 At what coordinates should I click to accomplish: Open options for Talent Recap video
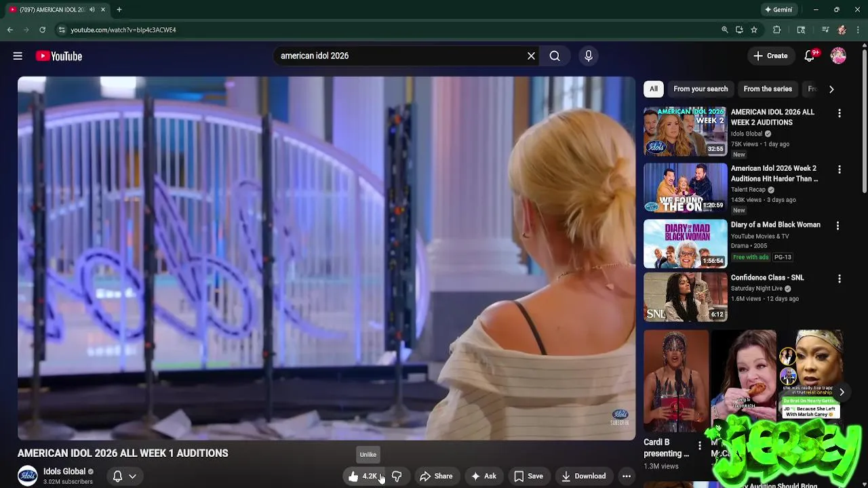coord(840,169)
